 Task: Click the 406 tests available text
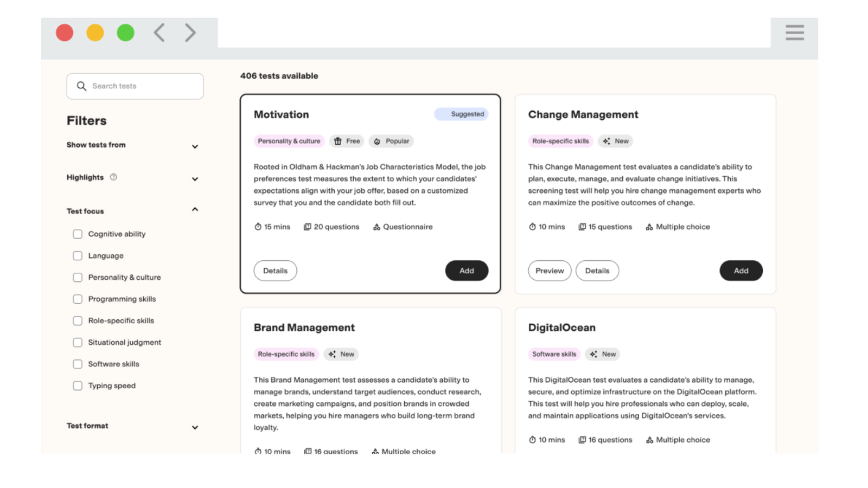coord(279,76)
